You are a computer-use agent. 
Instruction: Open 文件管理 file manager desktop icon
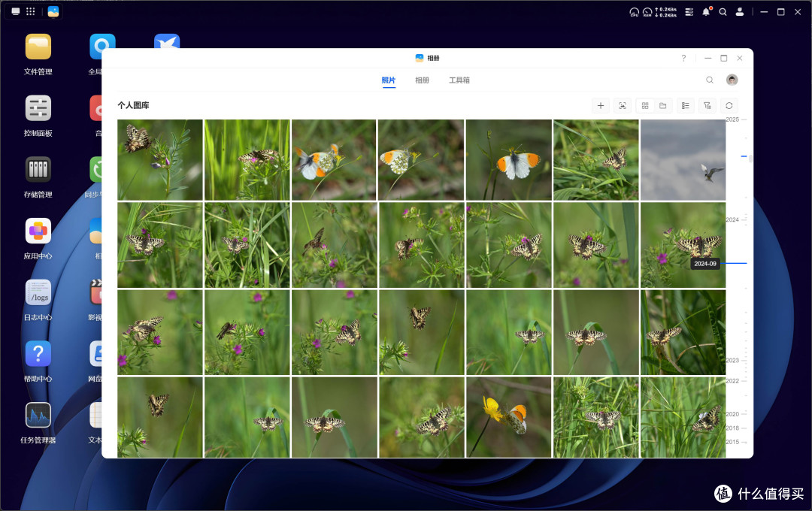tap(38, 54)
